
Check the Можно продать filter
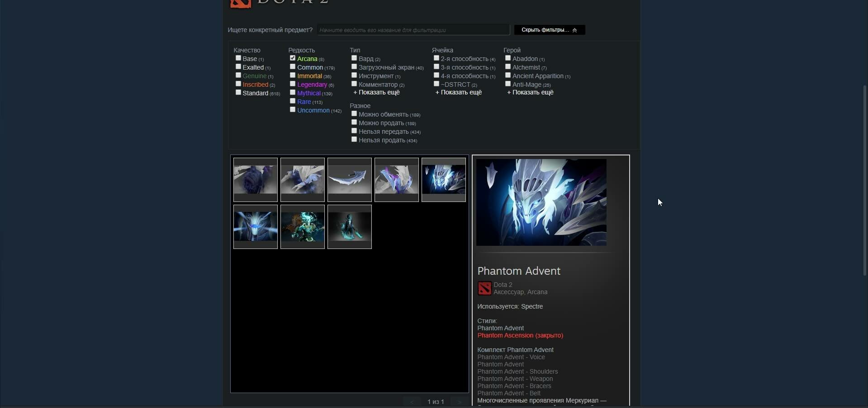pos(354,122)
